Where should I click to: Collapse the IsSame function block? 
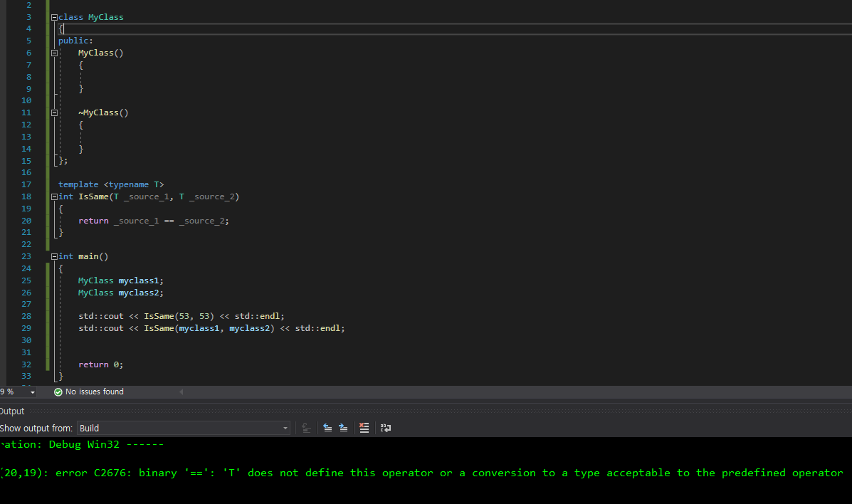(54, 196)
